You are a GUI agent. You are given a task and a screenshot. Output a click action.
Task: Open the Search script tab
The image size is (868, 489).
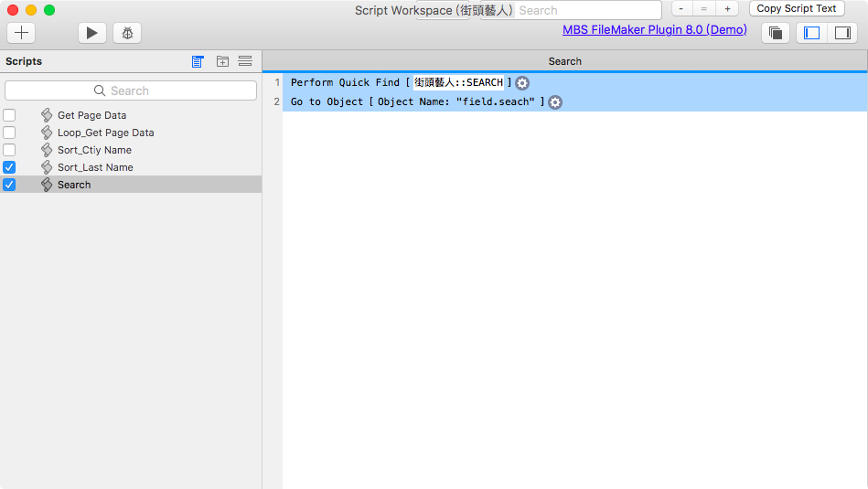pos(564,61)
